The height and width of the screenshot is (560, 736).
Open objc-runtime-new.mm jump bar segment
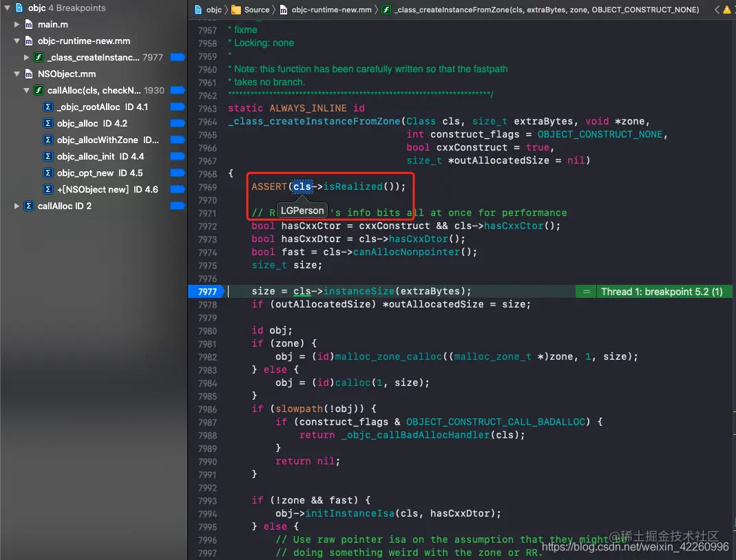click(x=331, y=10)
